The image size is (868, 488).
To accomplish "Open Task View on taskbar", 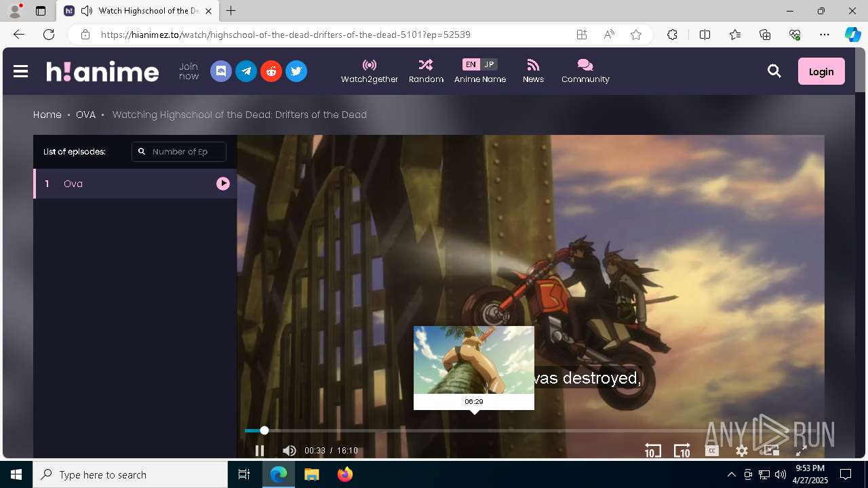I will pos(244,474).
